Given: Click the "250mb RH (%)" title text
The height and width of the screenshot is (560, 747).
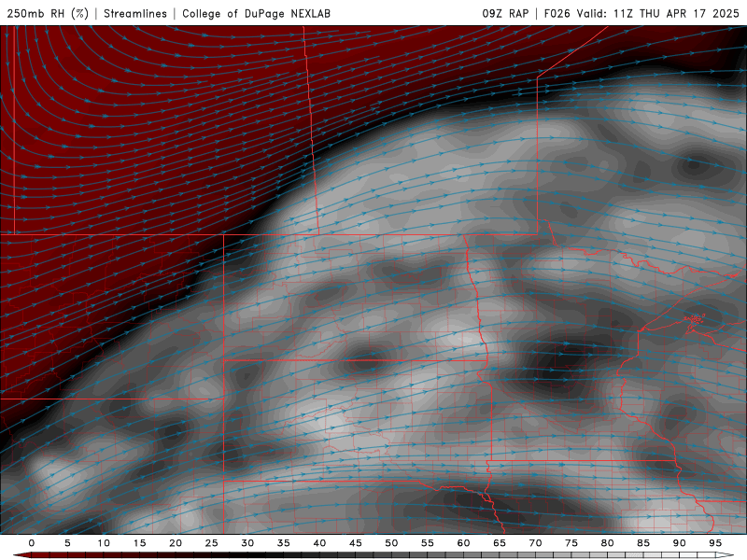Looking at the screenshot, I should [x=48, y=13].
